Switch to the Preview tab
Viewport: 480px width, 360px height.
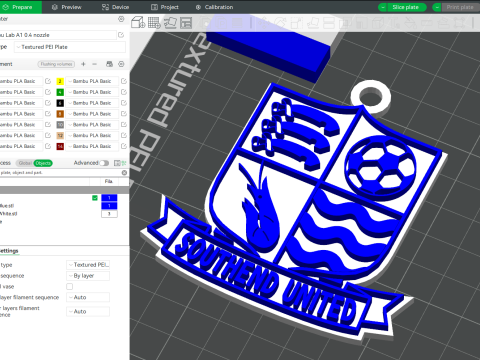(67, 7)
